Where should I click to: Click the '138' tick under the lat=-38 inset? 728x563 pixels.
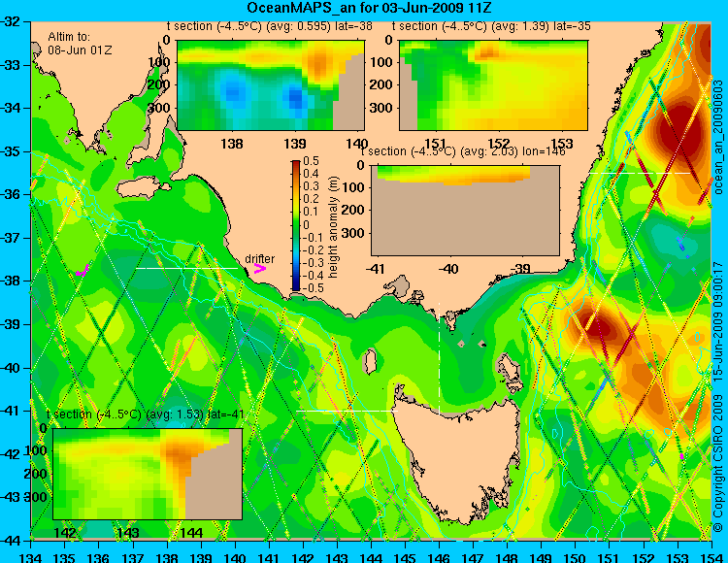point(232,144)
